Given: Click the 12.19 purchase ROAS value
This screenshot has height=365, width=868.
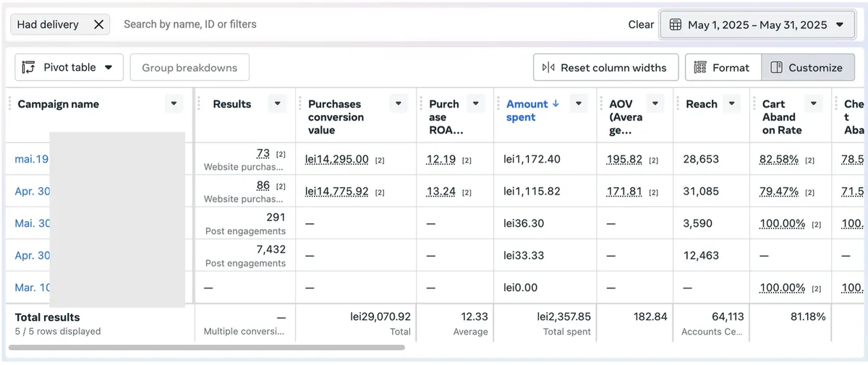Looking at the screenshot, I should [441, 159].
